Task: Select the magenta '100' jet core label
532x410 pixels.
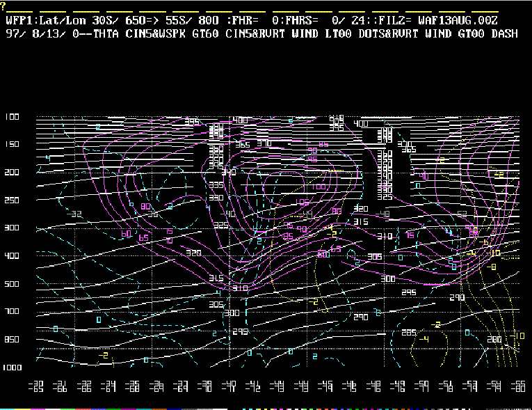Action: tap(319, 187)
